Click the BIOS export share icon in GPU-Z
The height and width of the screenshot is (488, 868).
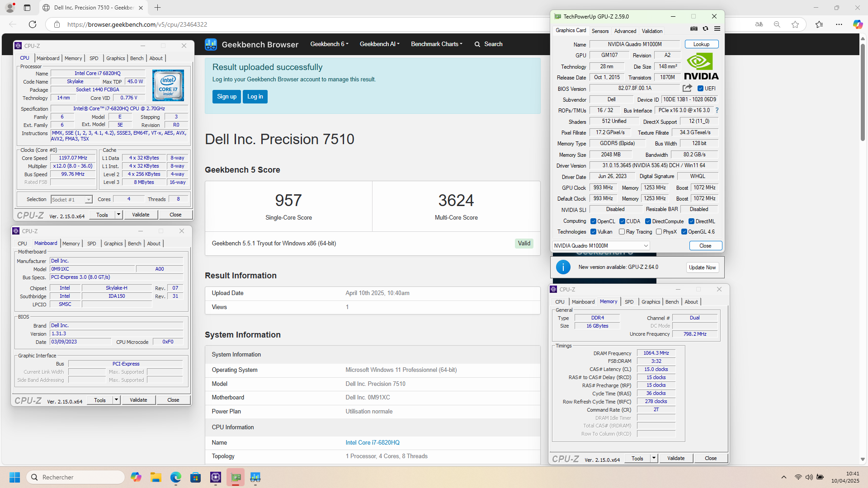point(687,88)
